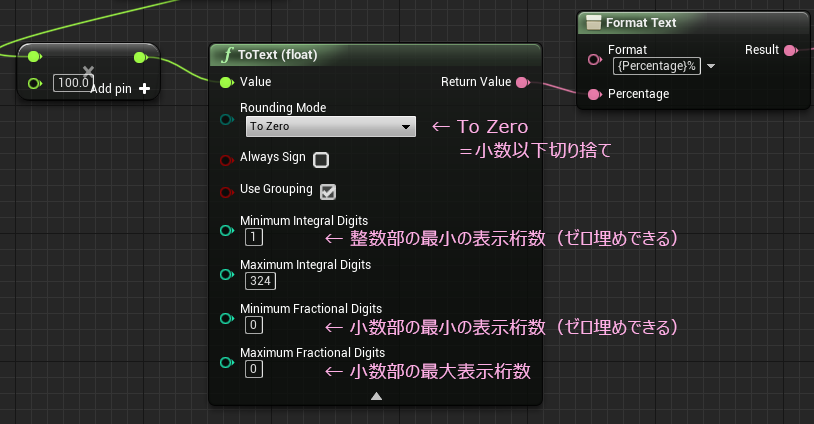Select the Rounding Mode input pin
Image resolution: width=814 pixels, height=424 pixels.
coord(227,120)
